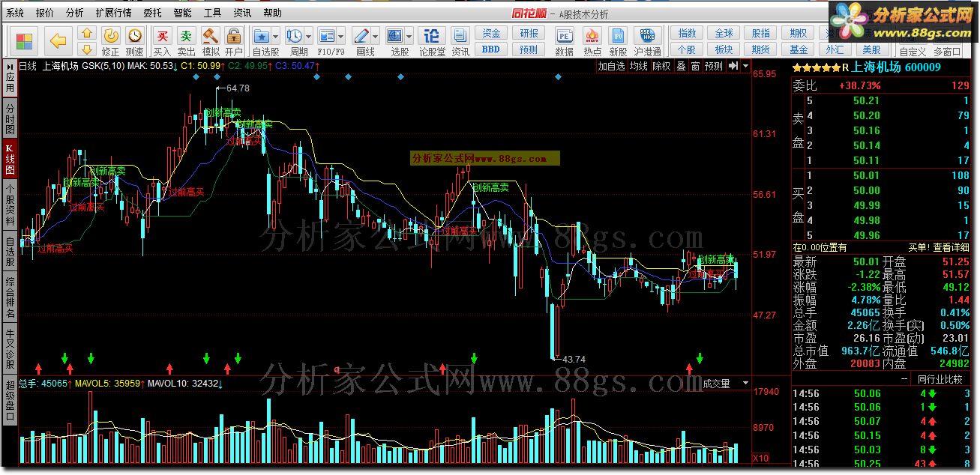Open the 自选股 star folder icon
The height and width of the screenshot is (475, 980).
click(262, 36)
